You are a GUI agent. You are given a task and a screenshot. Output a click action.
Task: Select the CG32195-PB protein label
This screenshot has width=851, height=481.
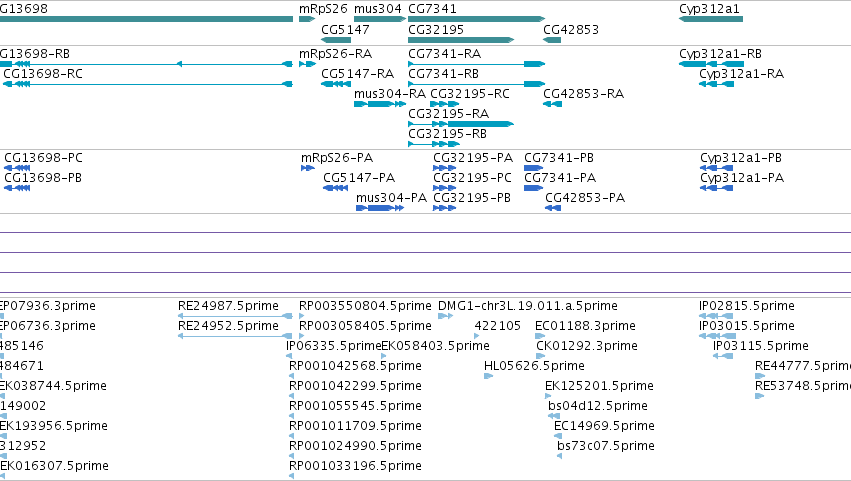[472, 198]
